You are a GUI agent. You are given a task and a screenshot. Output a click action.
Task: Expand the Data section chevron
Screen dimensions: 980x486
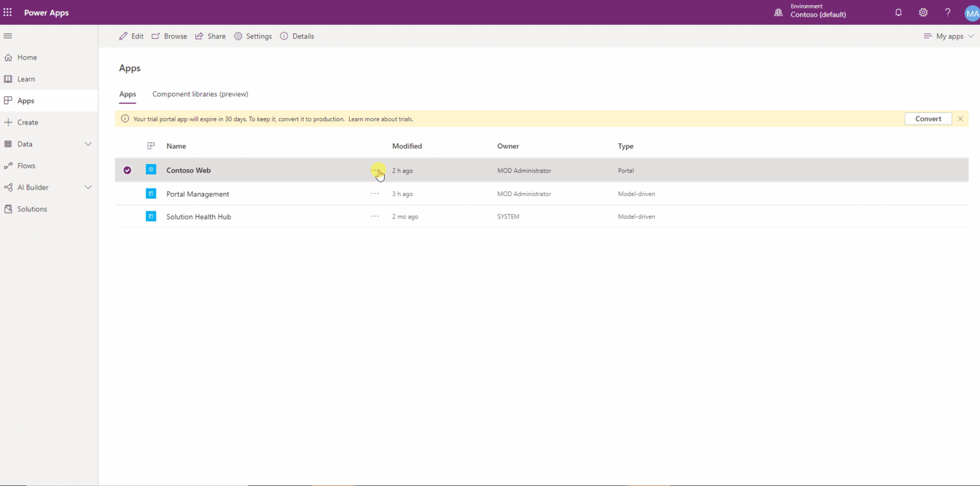click(88, 144)
